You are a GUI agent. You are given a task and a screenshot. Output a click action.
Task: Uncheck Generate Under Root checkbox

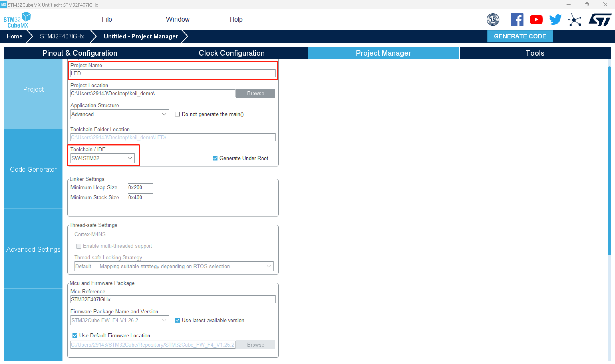215,158
